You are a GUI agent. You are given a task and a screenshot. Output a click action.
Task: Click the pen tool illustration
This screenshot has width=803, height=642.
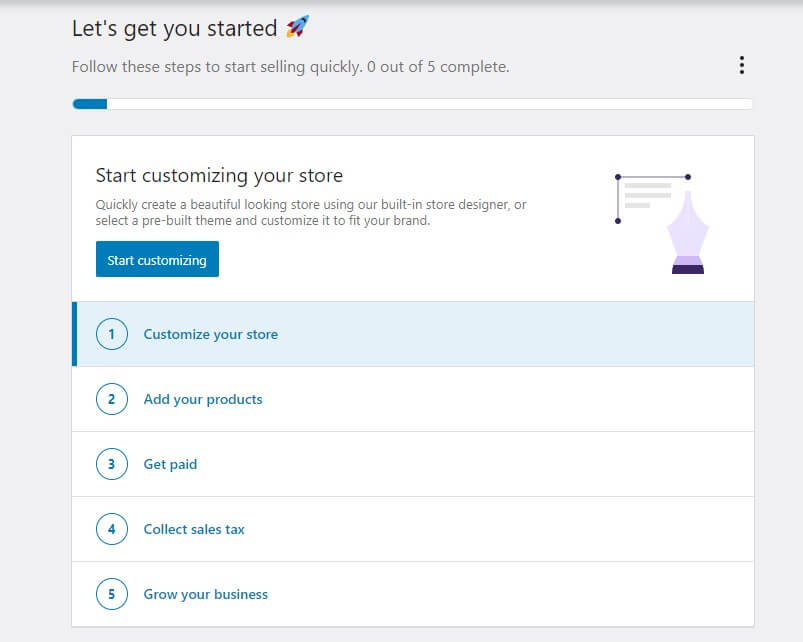tap(662, 224)
